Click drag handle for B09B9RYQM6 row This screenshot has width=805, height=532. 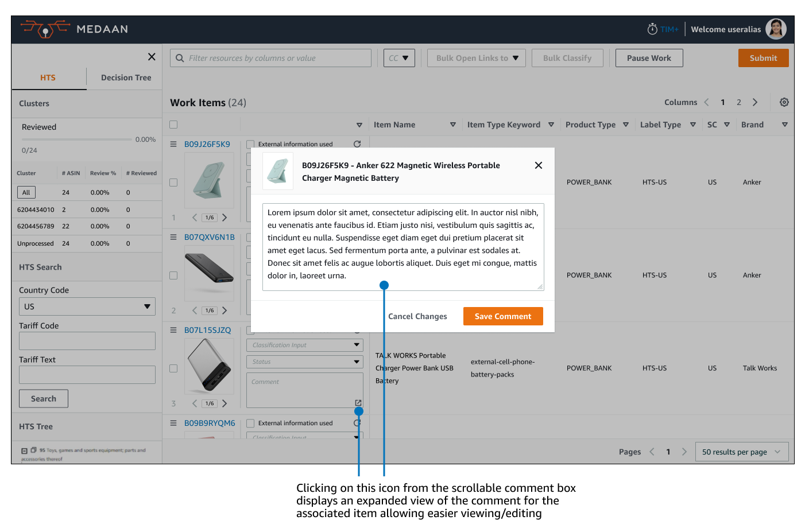[173, 423]
